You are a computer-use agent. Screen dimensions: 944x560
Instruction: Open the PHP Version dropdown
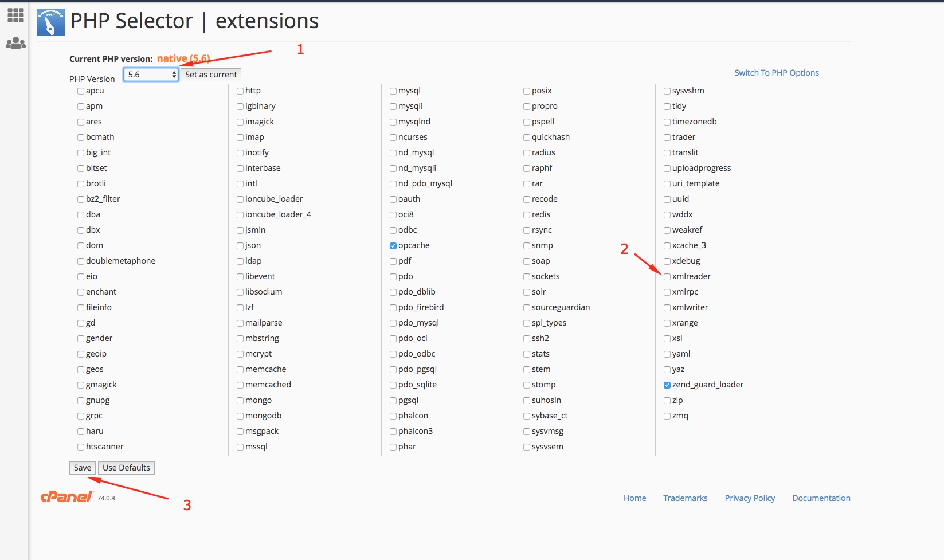(151, 75)
